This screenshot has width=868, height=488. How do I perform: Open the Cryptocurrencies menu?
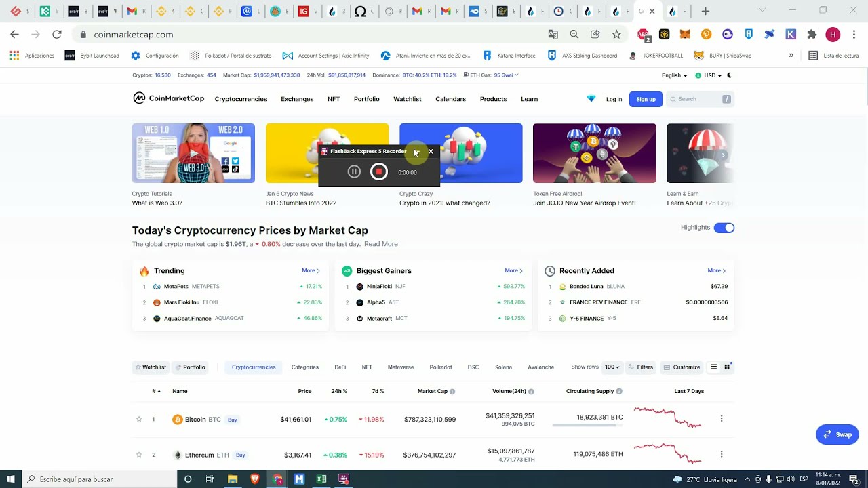(x=241, y=99)
